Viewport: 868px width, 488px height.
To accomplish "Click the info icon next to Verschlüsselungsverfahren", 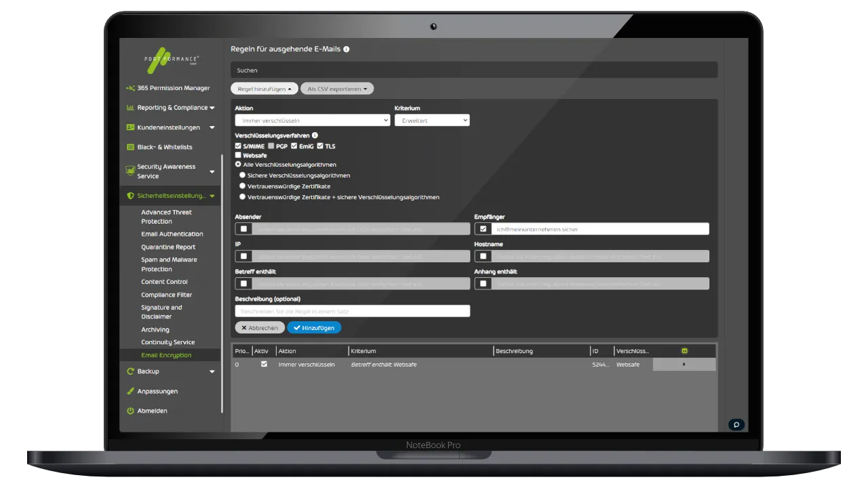I will 315,136.
